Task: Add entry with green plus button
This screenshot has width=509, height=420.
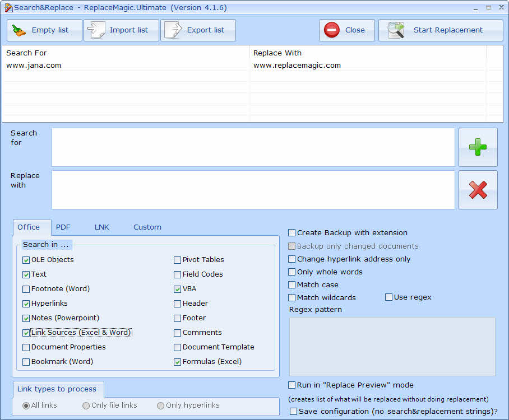Action: coord(478,147)
